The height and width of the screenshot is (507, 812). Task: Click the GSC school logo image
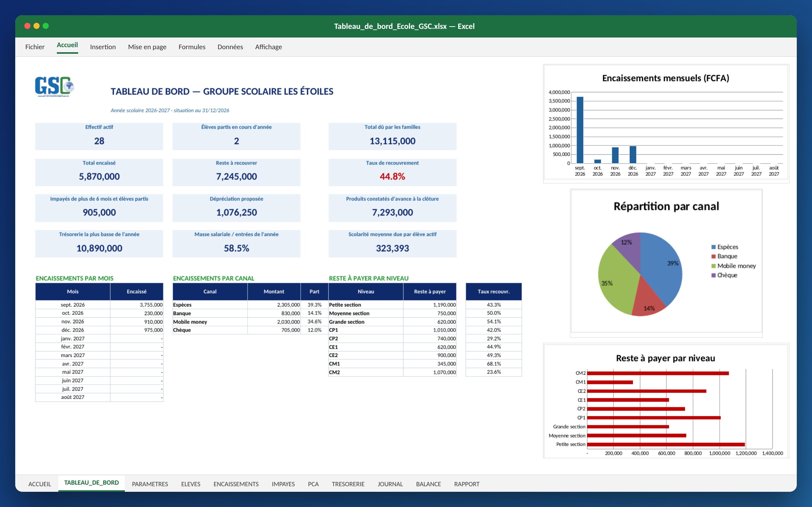click(x=54, y=86)
